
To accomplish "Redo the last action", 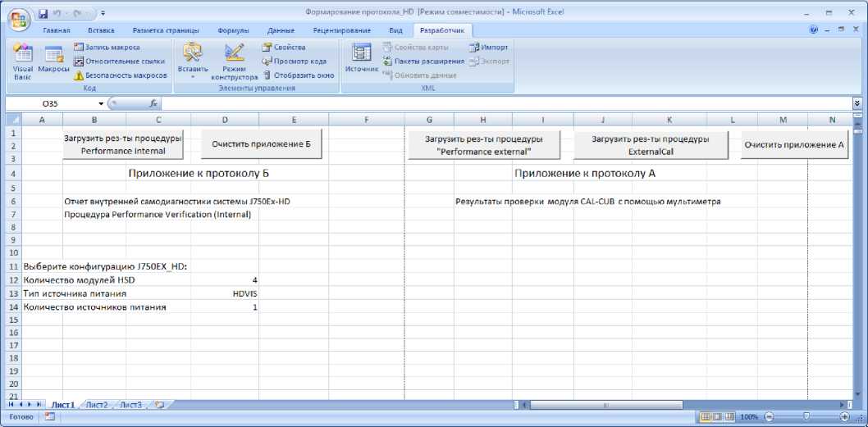I will [x=77, y=12].
